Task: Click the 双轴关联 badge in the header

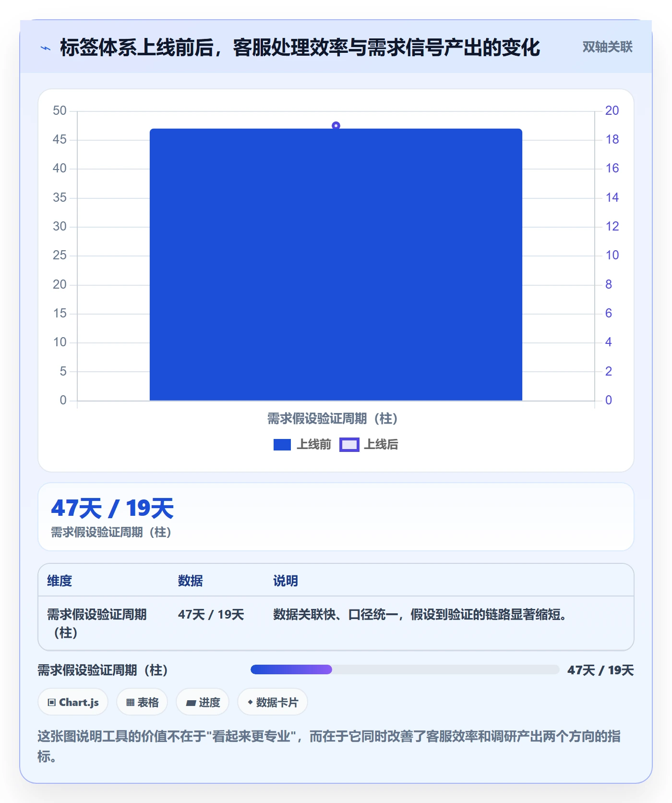Action: 607,47
